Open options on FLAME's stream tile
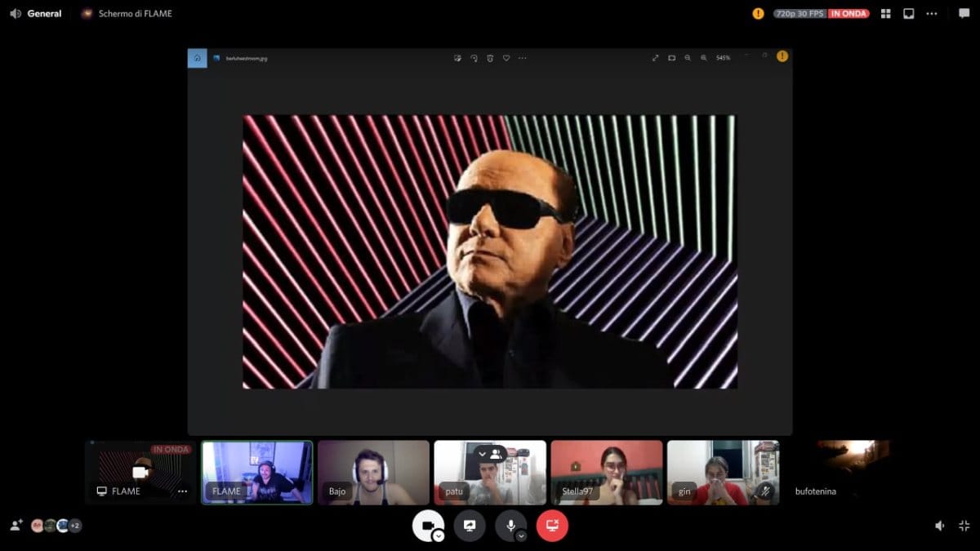The image size is (980, 551). pyautogui.click(x=182, y=491)
